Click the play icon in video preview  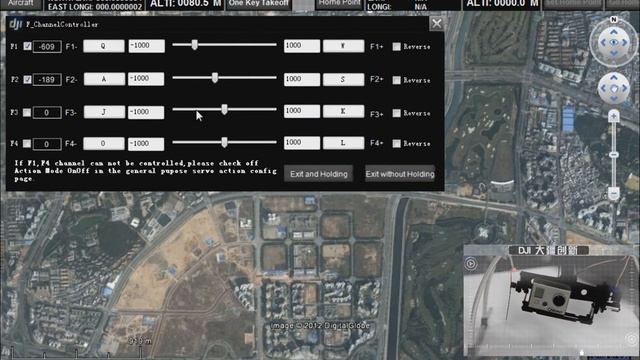471,264
